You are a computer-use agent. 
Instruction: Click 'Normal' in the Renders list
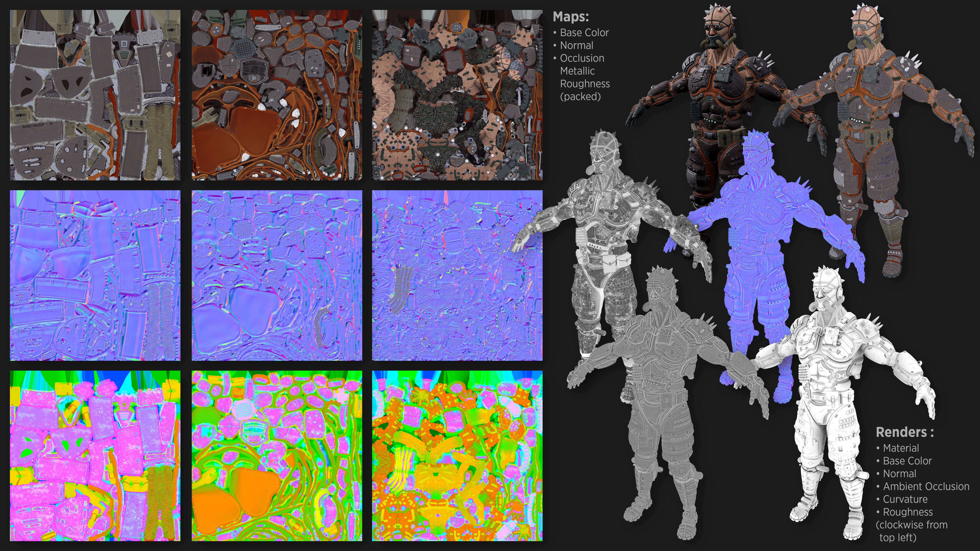coord(899,474)
